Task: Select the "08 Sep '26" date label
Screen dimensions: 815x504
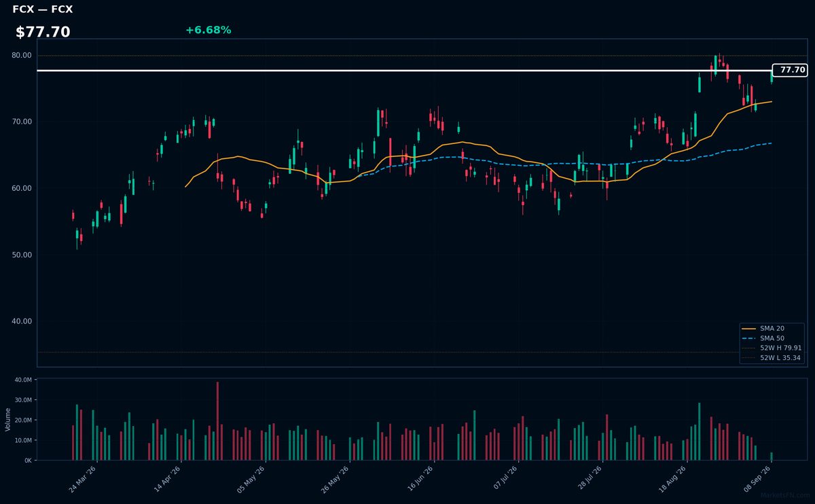Action: click(x=757, y=480)
